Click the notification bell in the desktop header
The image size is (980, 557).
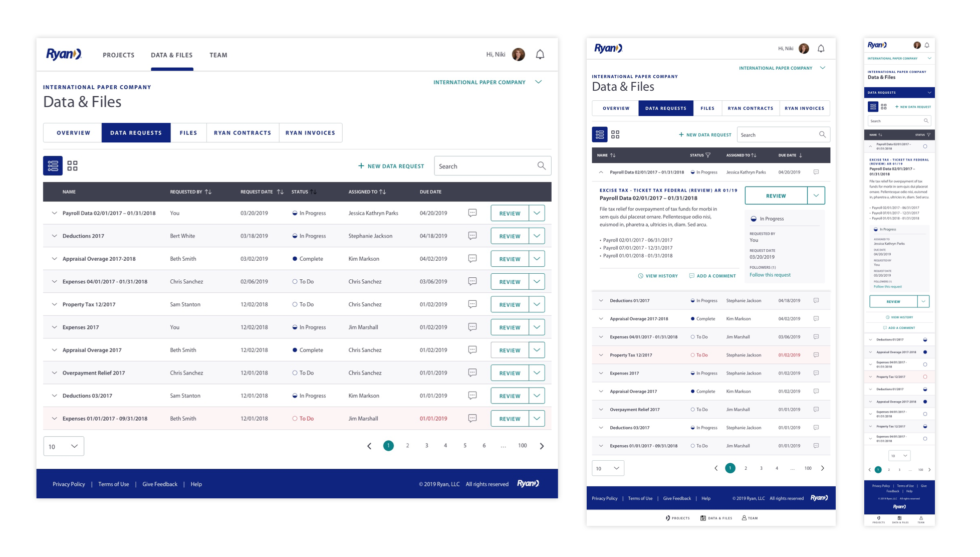[540, 55]
